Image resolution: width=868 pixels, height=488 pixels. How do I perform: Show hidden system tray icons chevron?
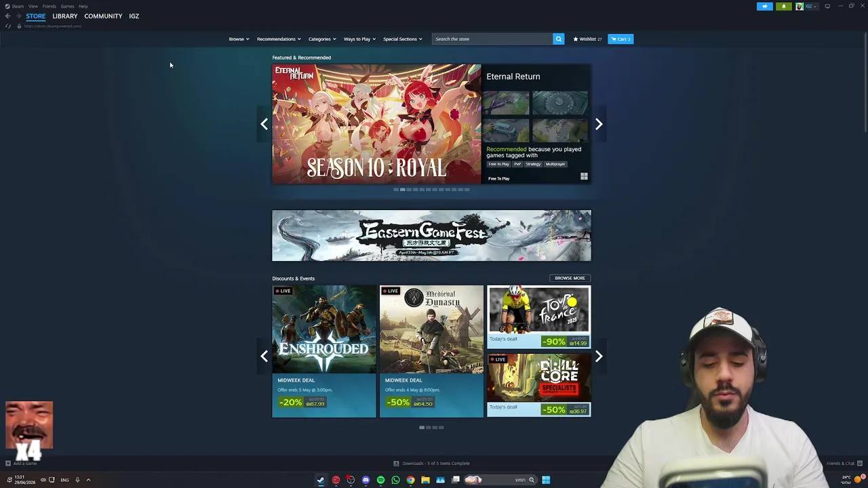click(x=88, y=480)
